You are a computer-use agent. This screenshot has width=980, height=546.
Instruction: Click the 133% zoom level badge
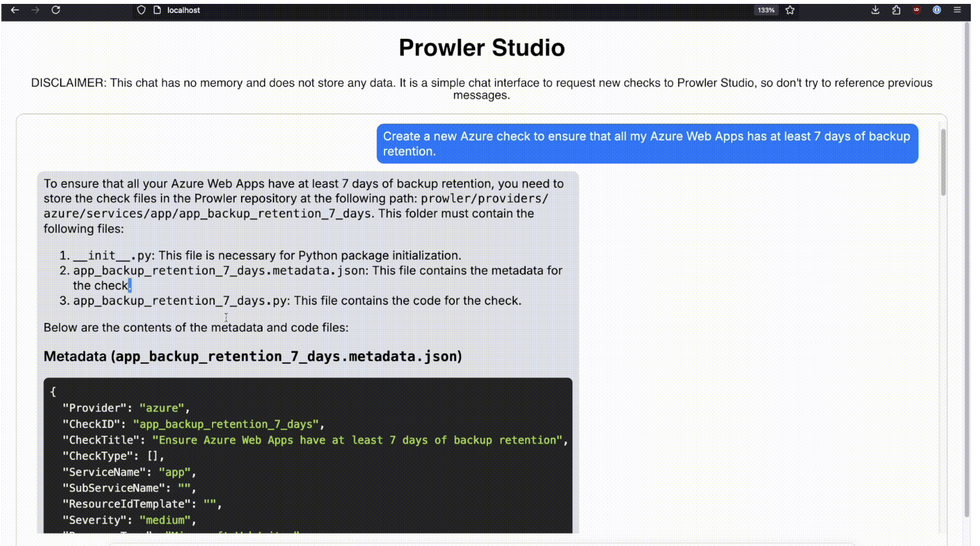click(766, 10)
